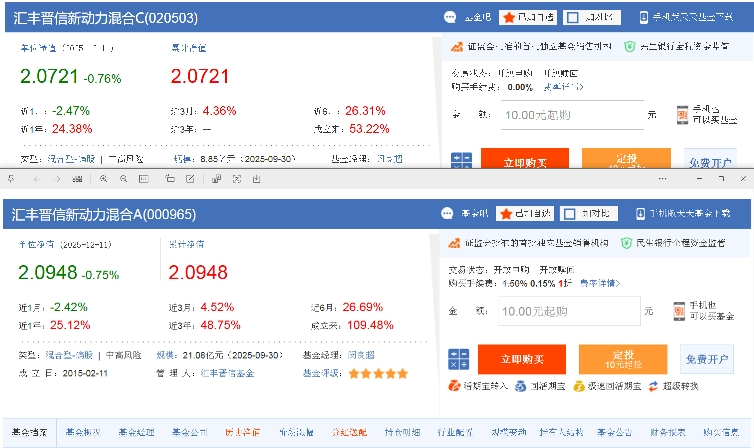Open the 行业配置 tab
This screenshot has width=754, height=448.
[455, 432]
